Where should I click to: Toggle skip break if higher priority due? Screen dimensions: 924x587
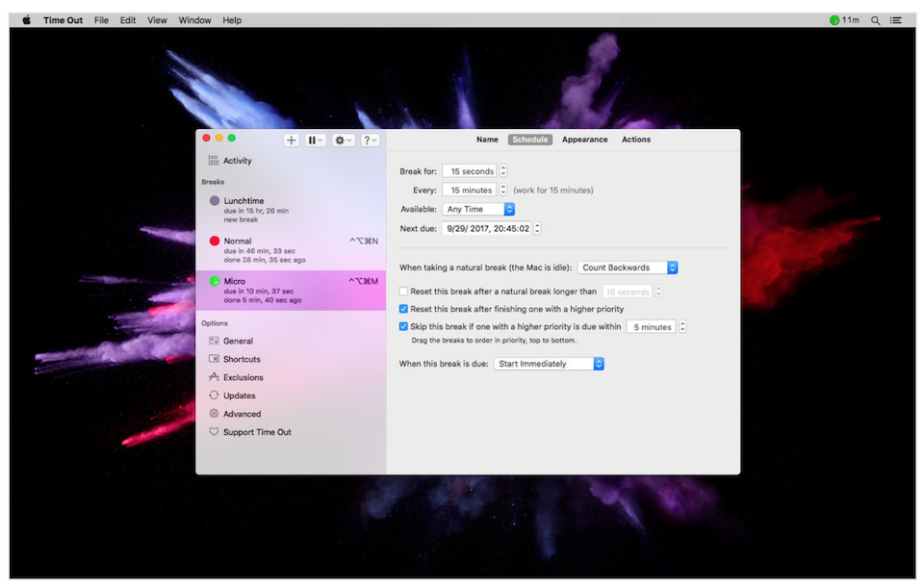(x=403, y=326)
